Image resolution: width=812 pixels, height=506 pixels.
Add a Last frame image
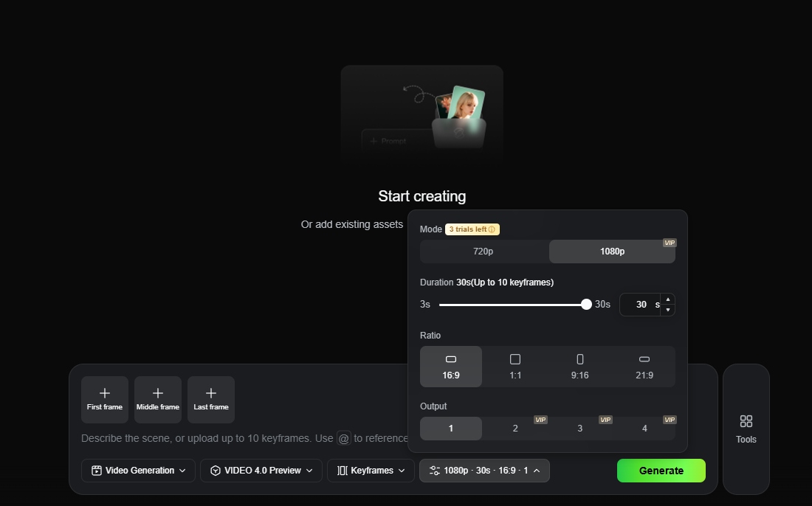pos(211,400)
